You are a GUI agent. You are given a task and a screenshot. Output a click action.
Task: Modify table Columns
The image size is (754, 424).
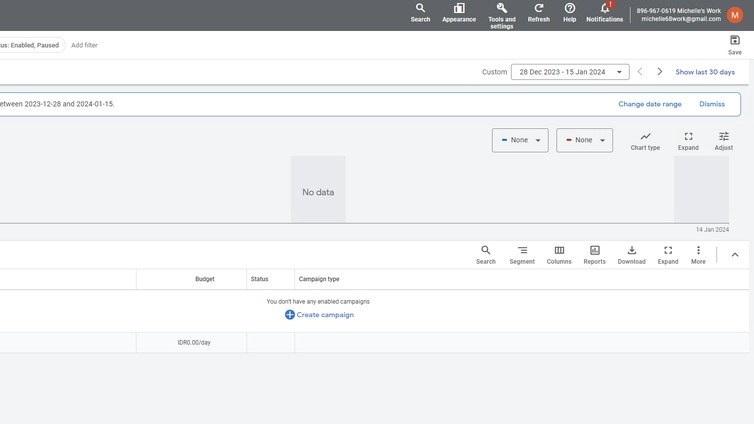click(559, 255)
